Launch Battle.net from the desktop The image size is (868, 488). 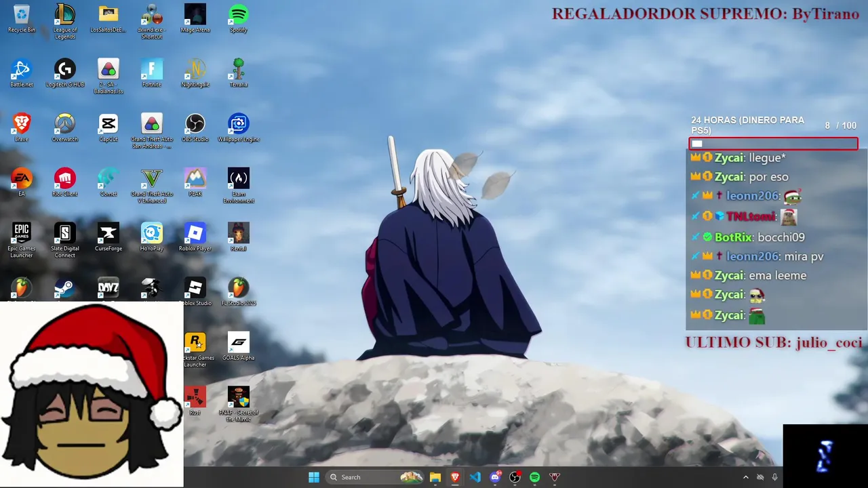click(x=22, y=73)
